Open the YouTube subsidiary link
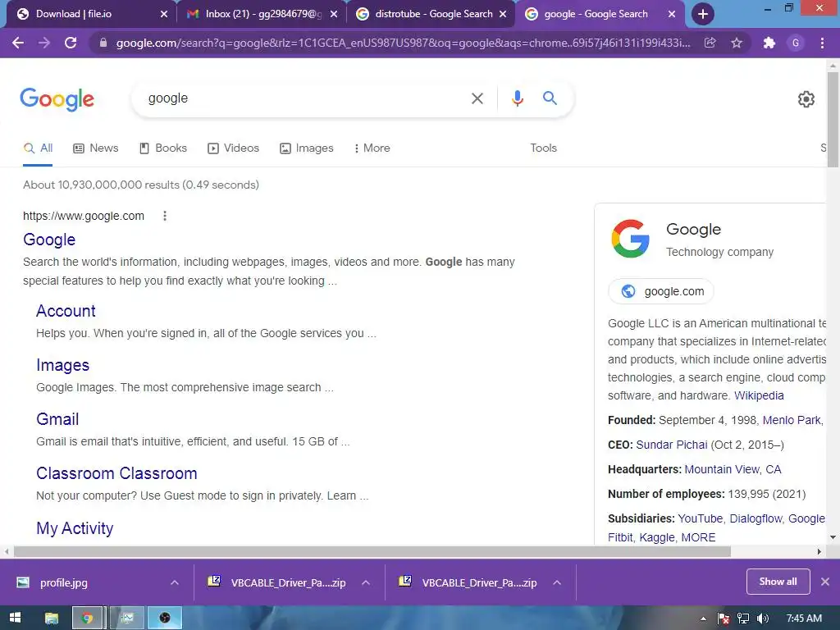This screenshot has width=840, height=630. 701,518
